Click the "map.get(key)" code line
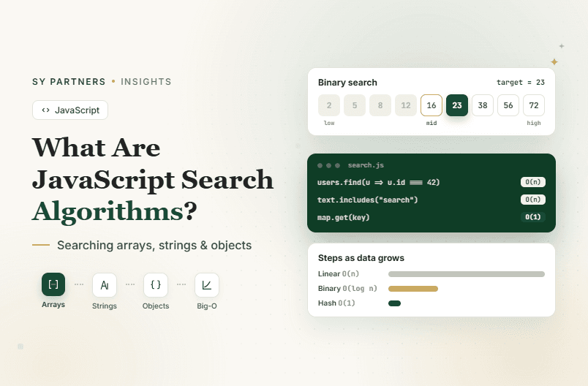Screen dimensions: 588x386 (344, 217)
